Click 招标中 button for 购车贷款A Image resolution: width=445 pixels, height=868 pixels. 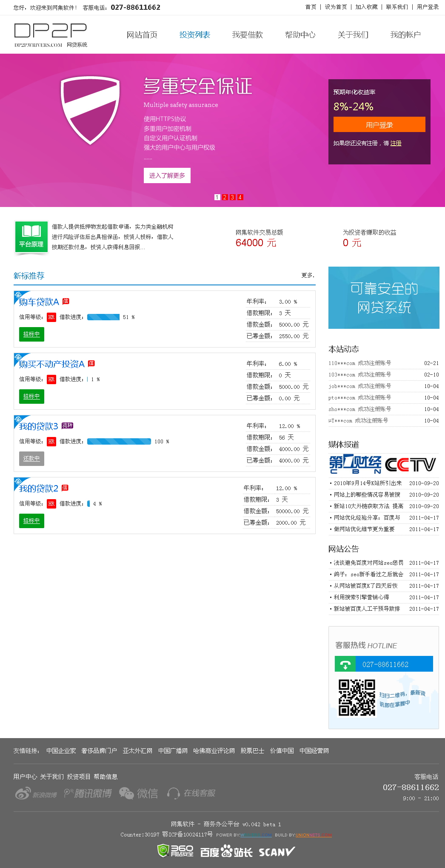tap(31, 334)
